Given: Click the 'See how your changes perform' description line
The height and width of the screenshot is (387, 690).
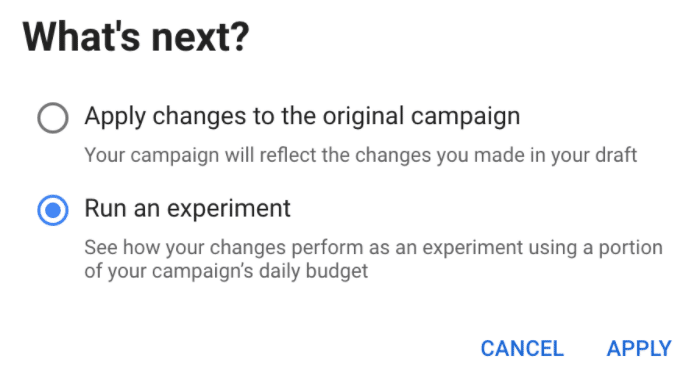Looking at the screenshot, I should pyautogui.click(x=374, y=247).
